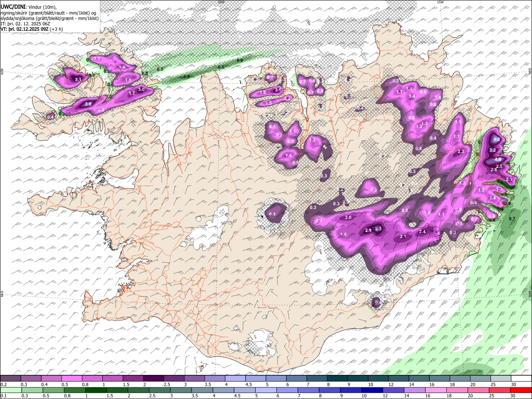Click the lower-row purple swatch labeled 12
Viewport: 532px width, 399px height.
[x=393, y=390]
